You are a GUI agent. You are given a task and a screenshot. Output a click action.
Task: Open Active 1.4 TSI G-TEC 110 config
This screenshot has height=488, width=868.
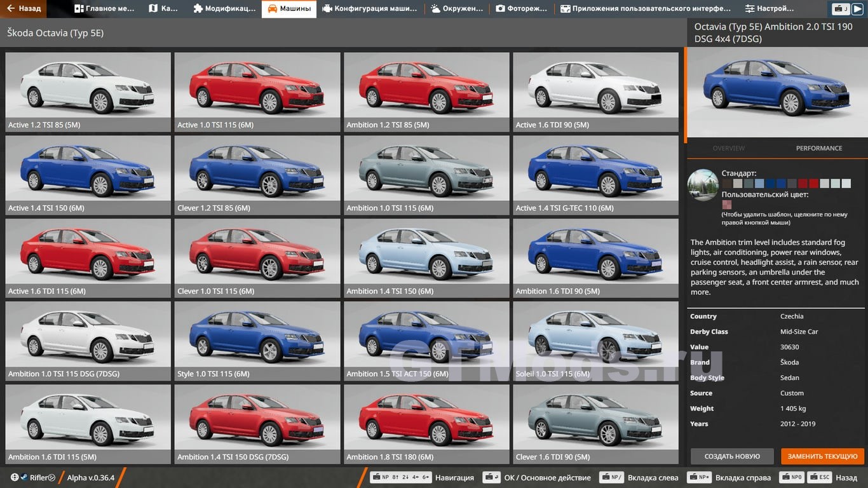coord(595,175)
